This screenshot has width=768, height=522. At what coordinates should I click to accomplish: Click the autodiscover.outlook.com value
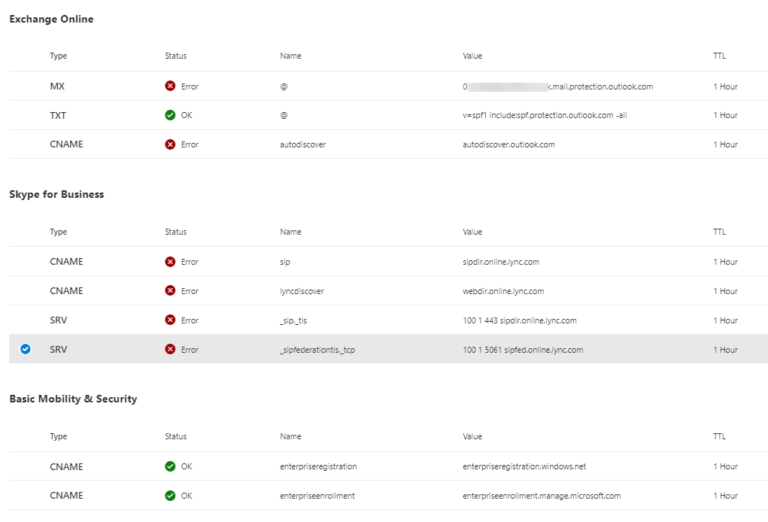508,144
